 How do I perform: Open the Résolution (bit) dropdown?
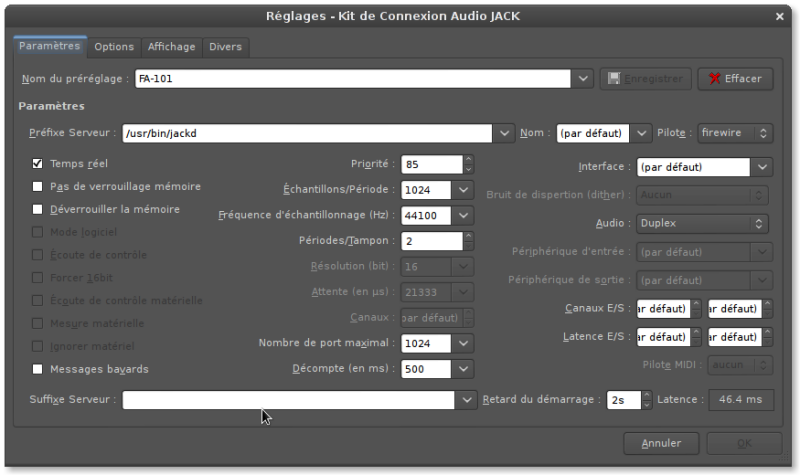463,266
